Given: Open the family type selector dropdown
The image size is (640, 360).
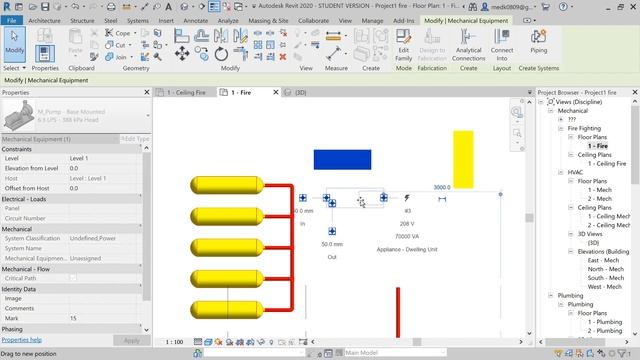Looking at the screenshot, I should pos(147,116).
